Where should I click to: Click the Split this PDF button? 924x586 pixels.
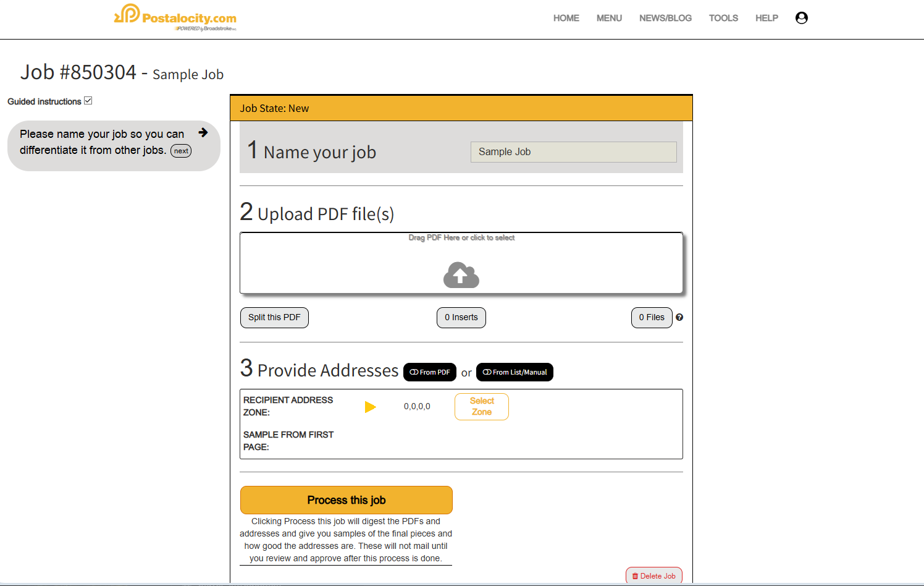coord(274,318)
